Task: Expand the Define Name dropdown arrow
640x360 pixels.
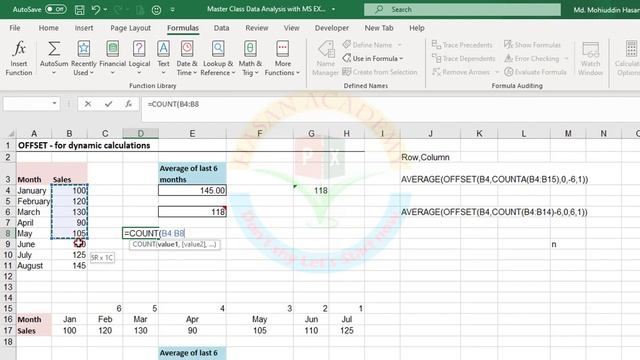Action: (400, 45)
